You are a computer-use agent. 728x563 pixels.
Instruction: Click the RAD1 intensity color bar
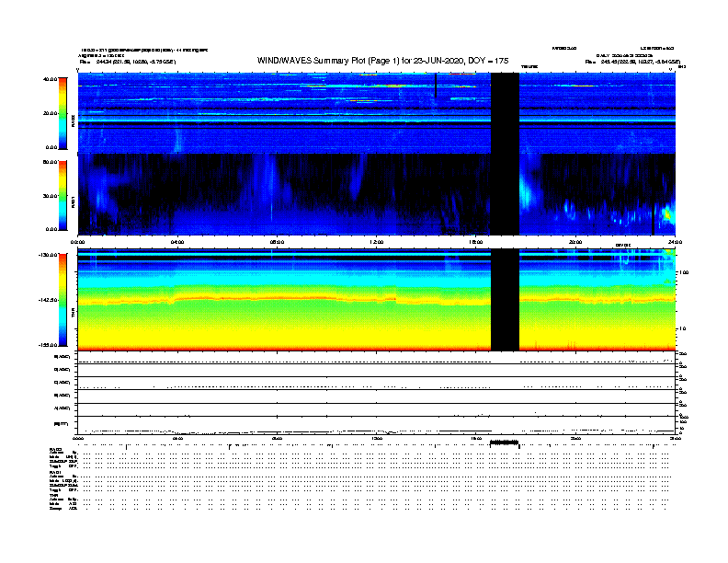click(63, 196)
